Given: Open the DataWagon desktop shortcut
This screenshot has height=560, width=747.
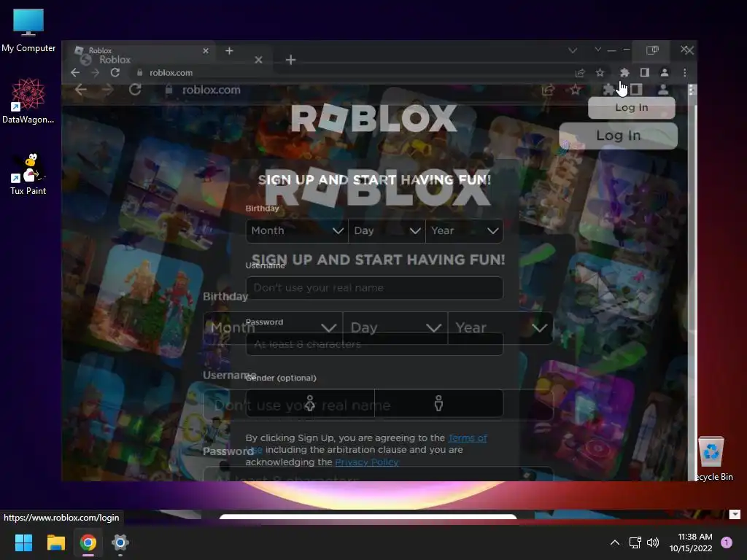Looking at the screenshot, I should point(28,101).
